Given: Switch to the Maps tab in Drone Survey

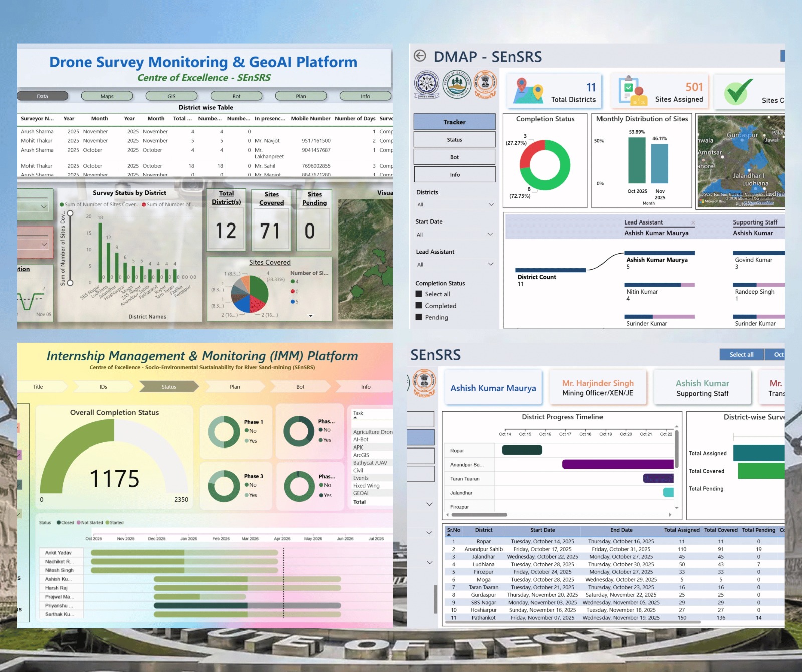Looking at the screenshot, I should (107, 96).
